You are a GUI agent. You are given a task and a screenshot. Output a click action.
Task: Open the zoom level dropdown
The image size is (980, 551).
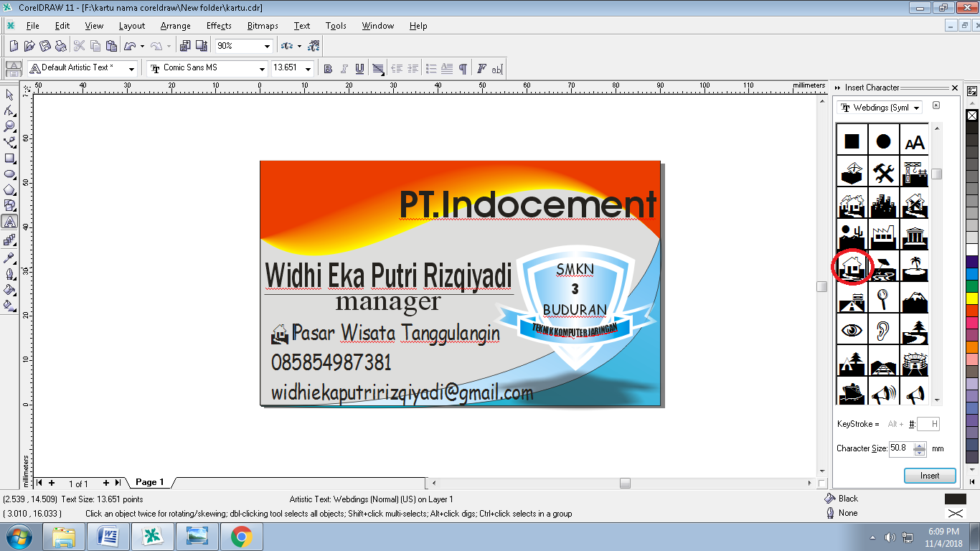(267, 46)
